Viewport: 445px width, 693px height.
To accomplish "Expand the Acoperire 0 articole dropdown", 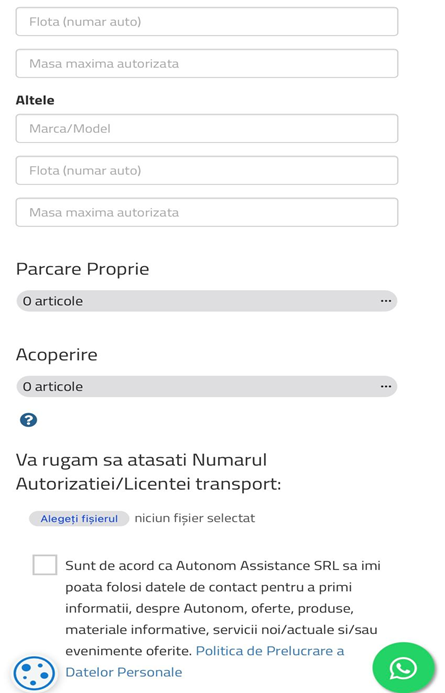I will (207, 386).
